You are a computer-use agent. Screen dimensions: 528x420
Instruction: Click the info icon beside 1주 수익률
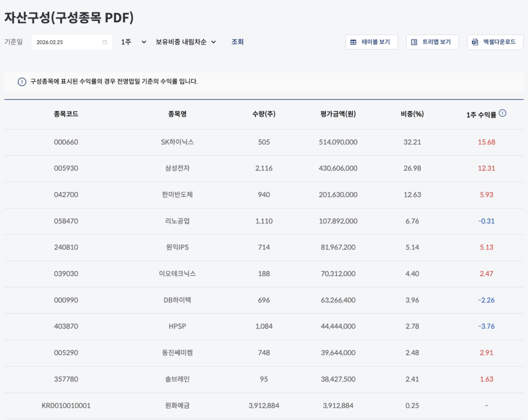[x=503, y=114]
